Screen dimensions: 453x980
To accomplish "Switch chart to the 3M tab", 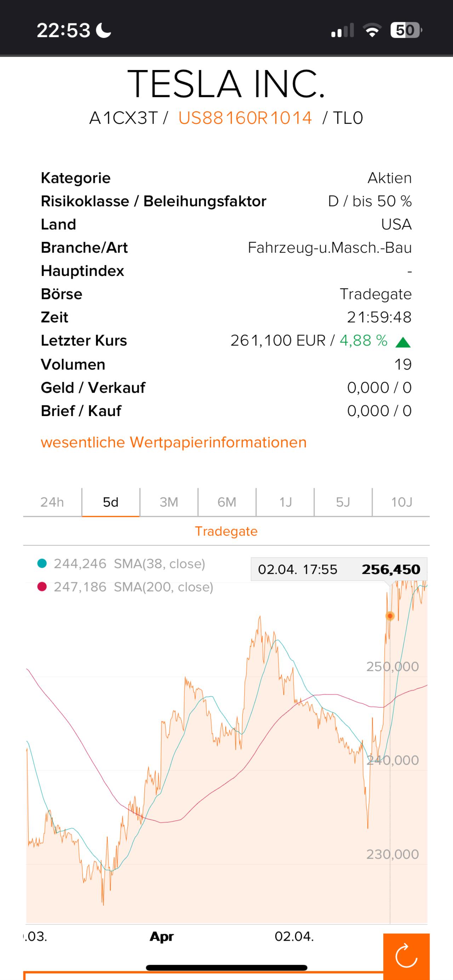I will [x=169, y=502].
